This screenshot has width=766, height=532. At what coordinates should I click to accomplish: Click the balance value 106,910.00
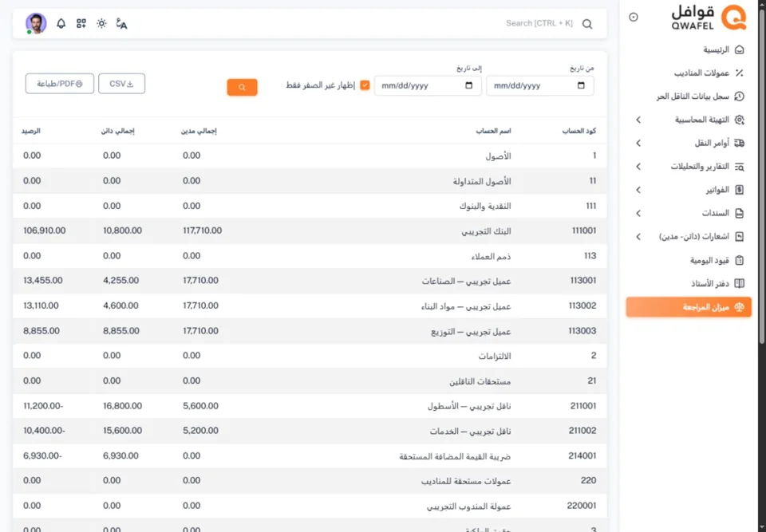45,231
